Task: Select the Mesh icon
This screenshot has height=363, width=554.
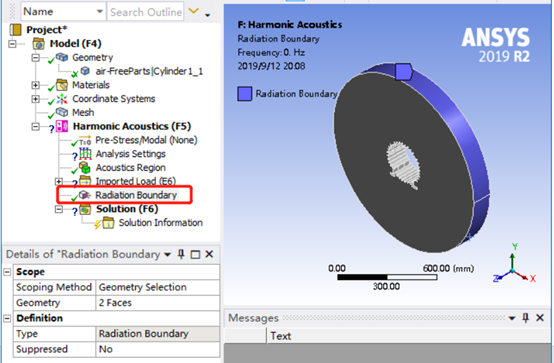Action: (x=62, y=112)
